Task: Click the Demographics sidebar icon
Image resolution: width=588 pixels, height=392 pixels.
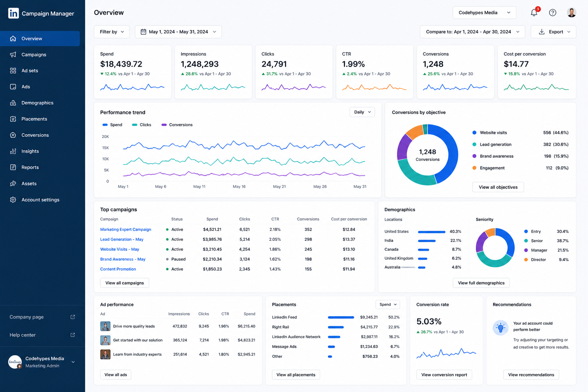Action: (x=13, y=103)
